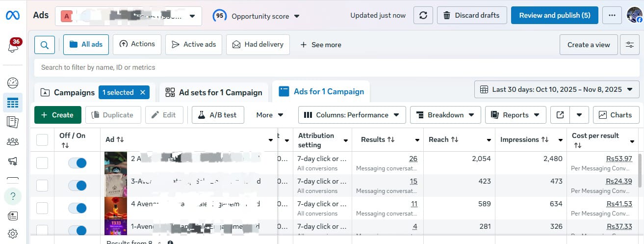
Task: Expand the Columns: Performance dropdown
Action: (352, 115)
